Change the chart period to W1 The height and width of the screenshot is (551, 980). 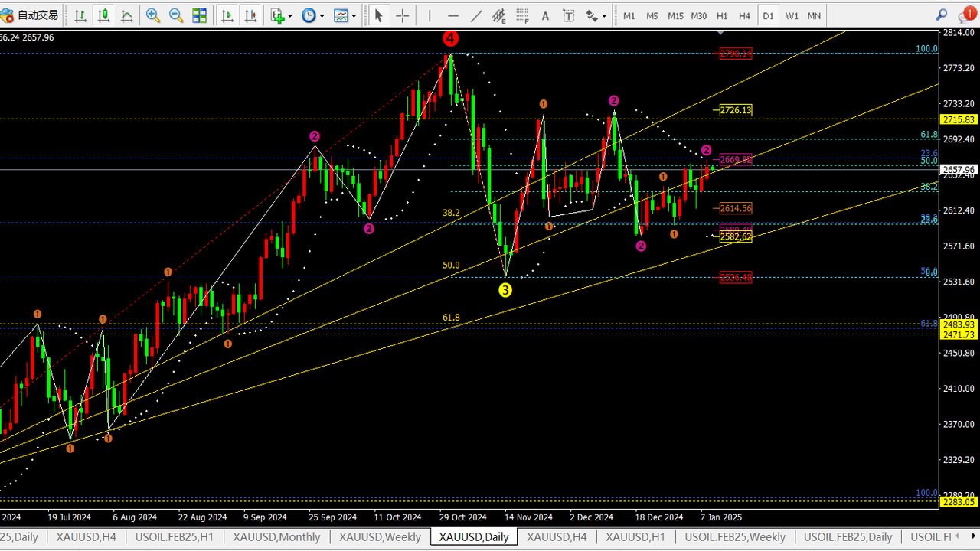pyautogui.click(x=792, y=15)
